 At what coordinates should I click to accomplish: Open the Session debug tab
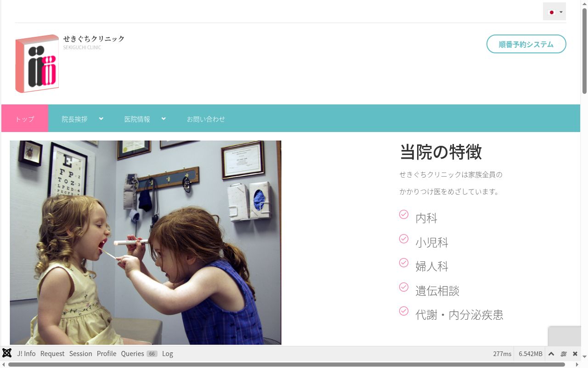point(81,353)
